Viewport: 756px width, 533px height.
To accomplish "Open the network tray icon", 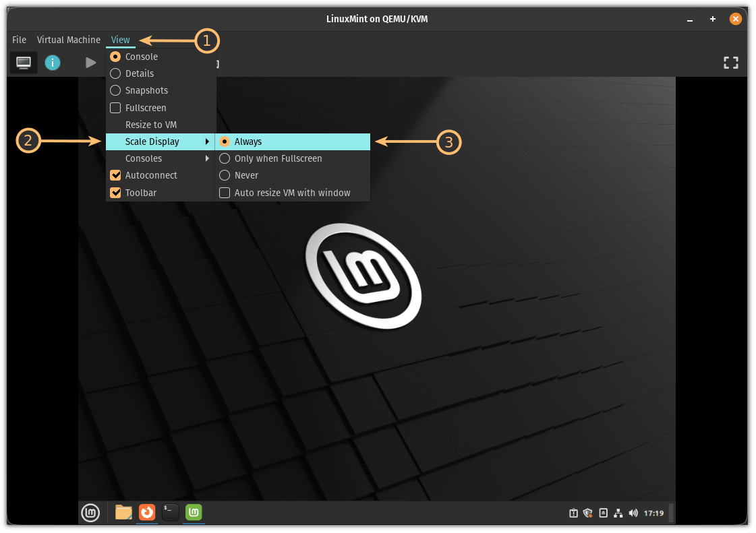I will (618, 513).
